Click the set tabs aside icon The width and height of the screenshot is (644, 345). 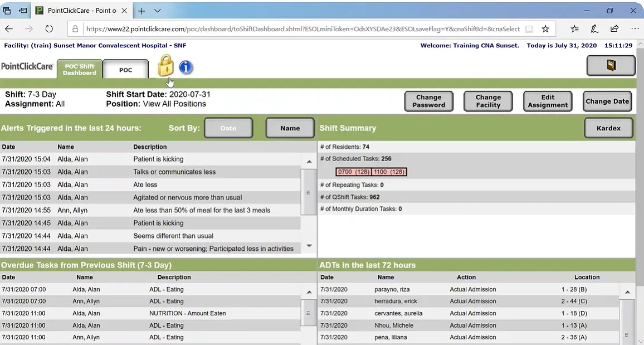[23, 11]
